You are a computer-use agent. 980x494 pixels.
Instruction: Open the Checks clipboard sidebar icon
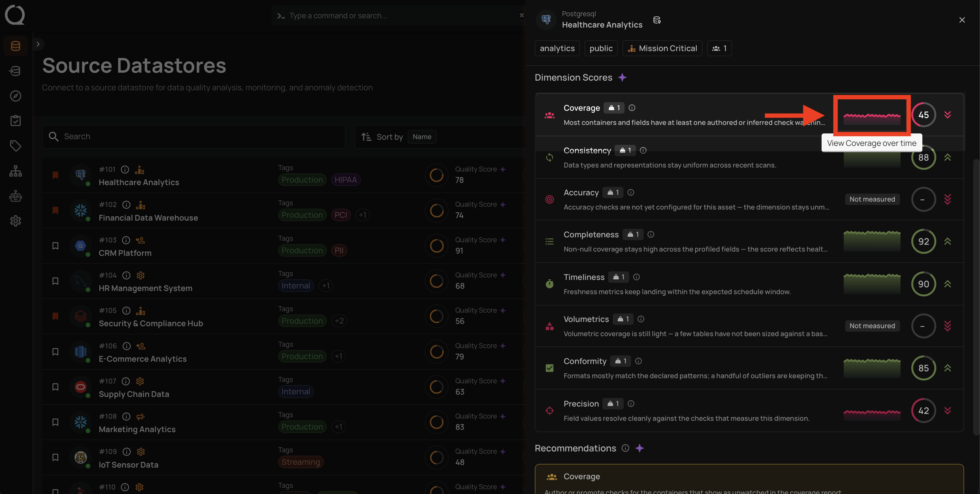click(16, 121)
